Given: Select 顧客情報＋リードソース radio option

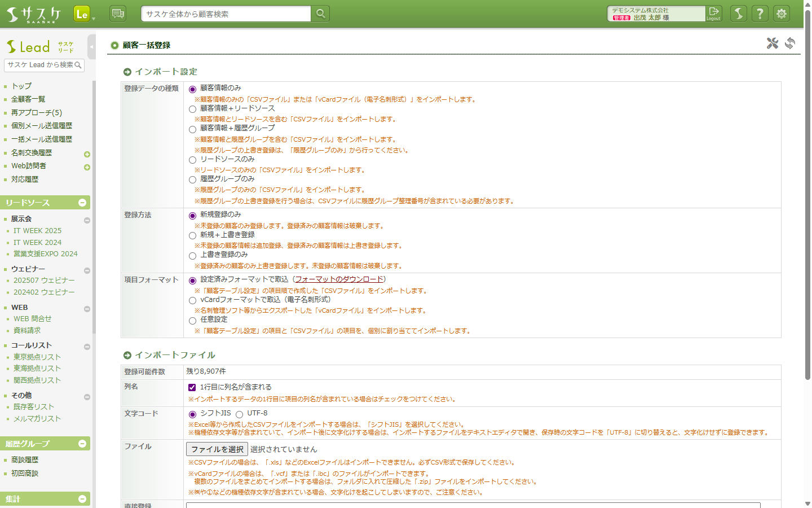Looking at the screenshot, I should [192, 110].
